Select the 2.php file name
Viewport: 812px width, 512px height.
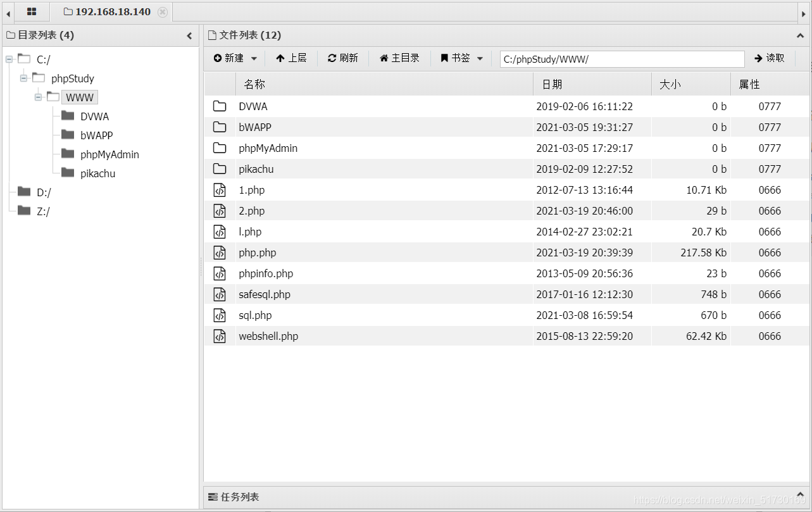coord(252,211)
